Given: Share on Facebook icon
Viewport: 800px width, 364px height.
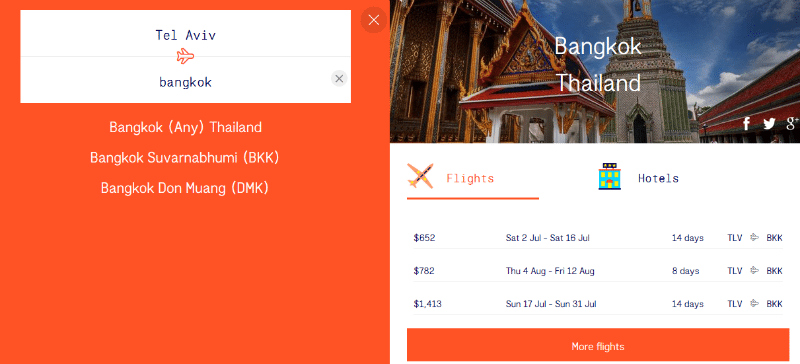Looking at the screenshot, I should coord(746,123).
